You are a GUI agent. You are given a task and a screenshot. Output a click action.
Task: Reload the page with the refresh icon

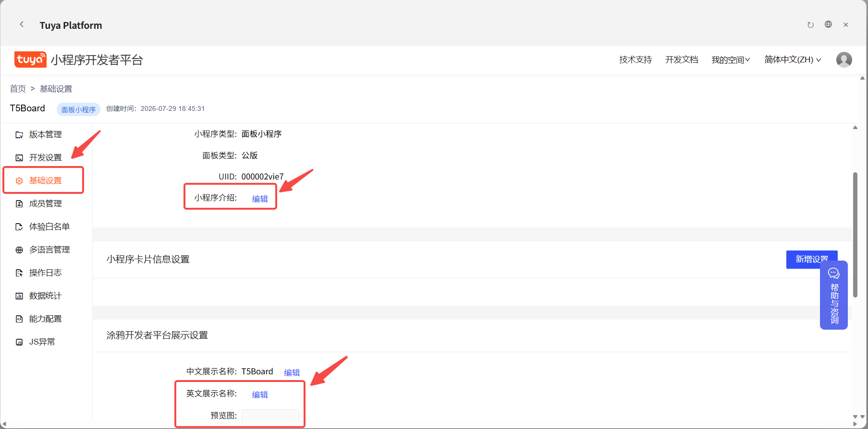(810, 25)
